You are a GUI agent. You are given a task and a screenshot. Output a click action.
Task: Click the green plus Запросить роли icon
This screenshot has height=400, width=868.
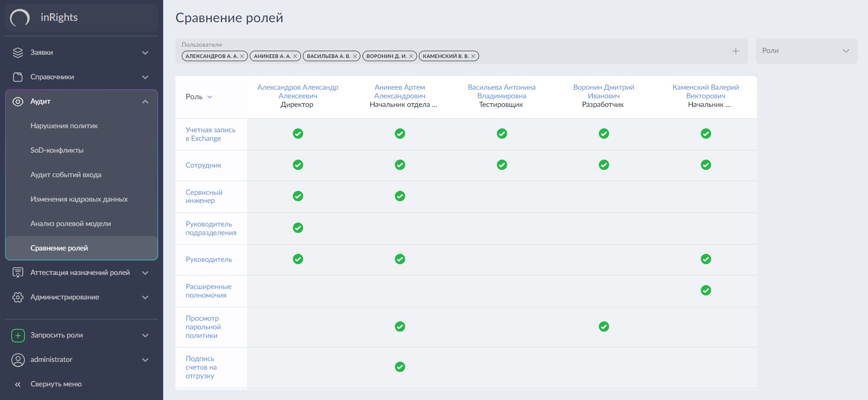18,335
